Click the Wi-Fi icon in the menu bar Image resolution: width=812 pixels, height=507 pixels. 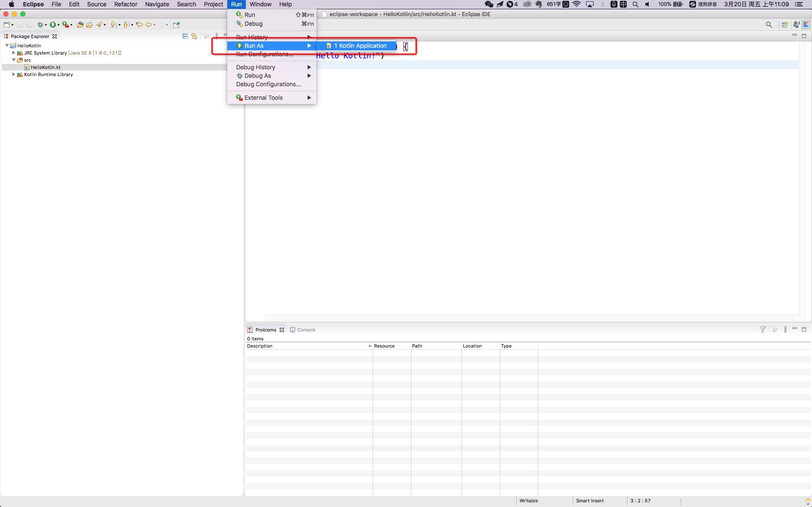(x=577, y=4)
